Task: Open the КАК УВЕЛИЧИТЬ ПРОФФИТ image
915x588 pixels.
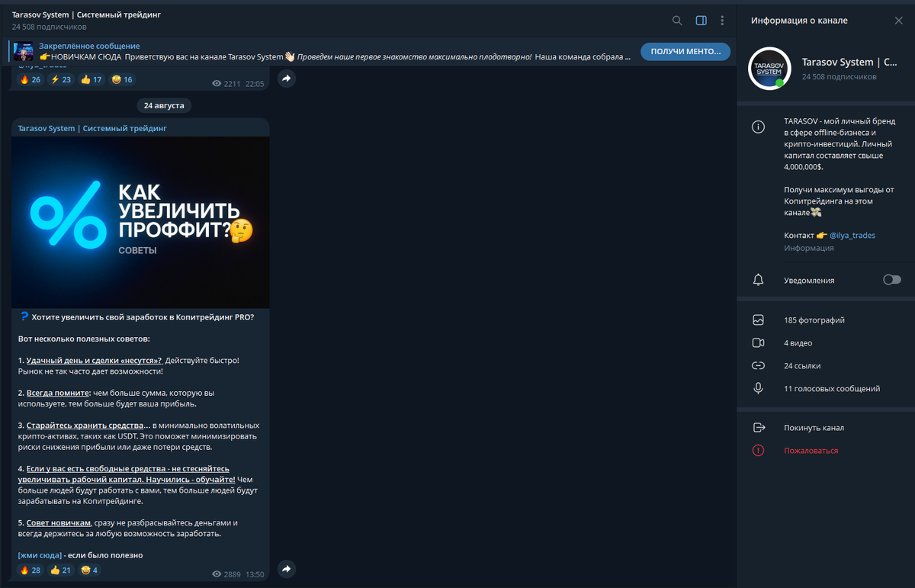Action: tap(140, 222)
